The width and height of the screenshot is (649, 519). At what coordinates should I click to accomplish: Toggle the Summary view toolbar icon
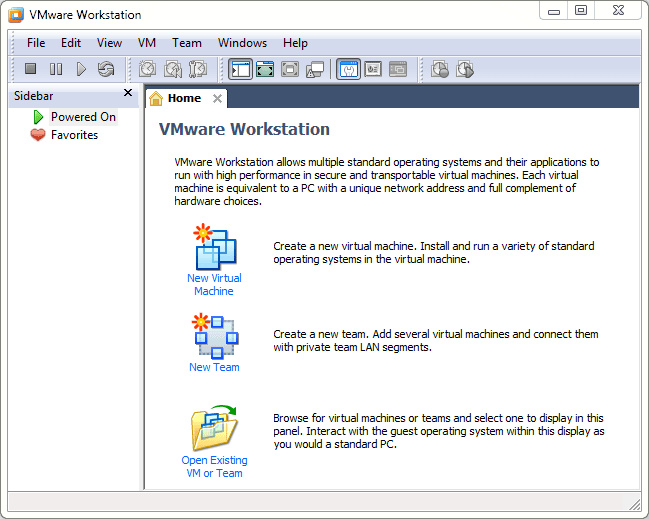[x=349, y=69]
